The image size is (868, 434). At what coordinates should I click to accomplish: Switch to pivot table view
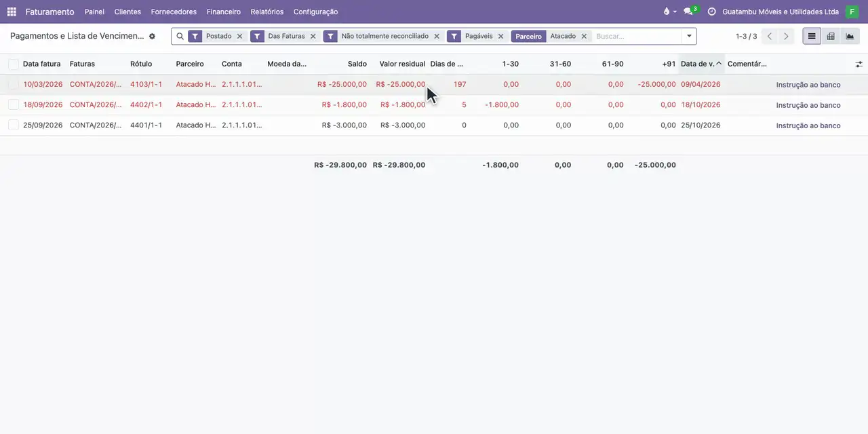(x=831, y=37)
